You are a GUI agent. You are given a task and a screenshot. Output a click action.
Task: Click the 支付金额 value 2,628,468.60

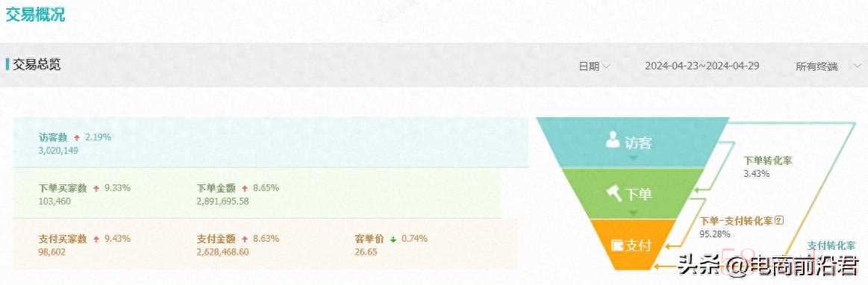[x=222, y=251]
